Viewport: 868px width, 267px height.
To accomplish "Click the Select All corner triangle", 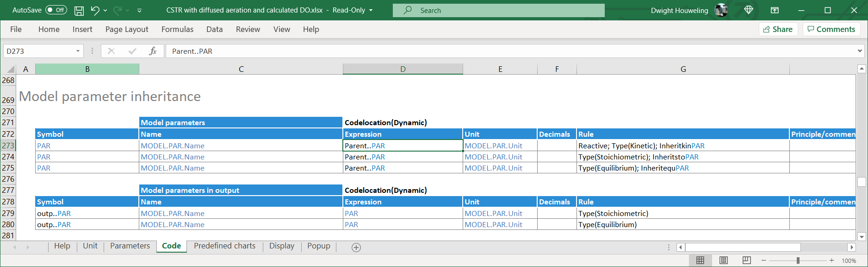I will pos(10,69).
